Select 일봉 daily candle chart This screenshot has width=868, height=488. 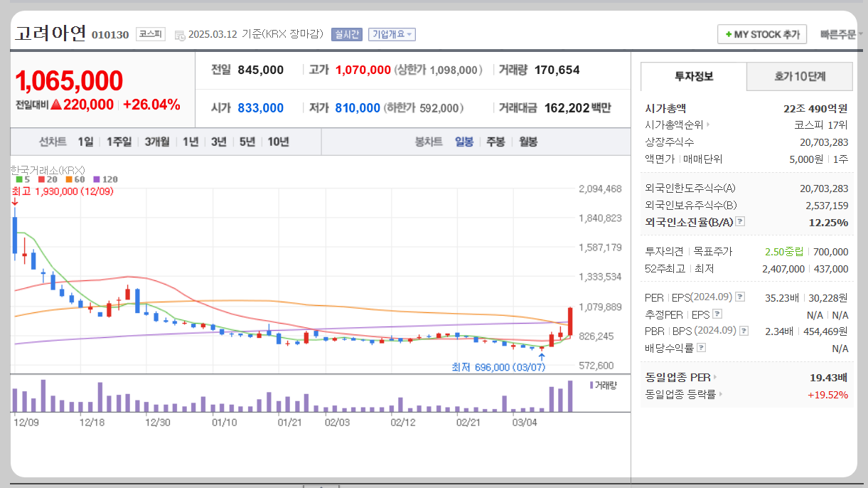464,142
